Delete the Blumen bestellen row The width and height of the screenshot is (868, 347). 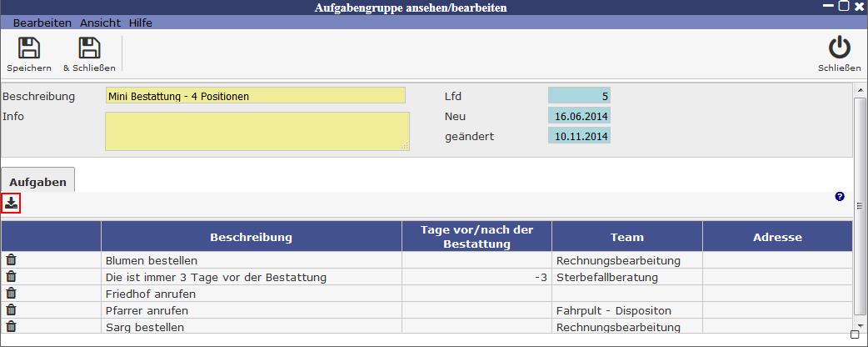coord(11,260)
